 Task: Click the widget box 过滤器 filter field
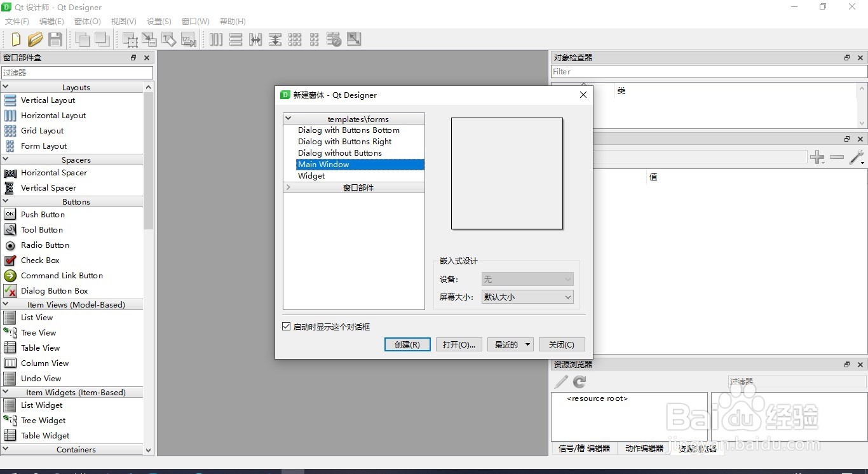coord(77,72)
